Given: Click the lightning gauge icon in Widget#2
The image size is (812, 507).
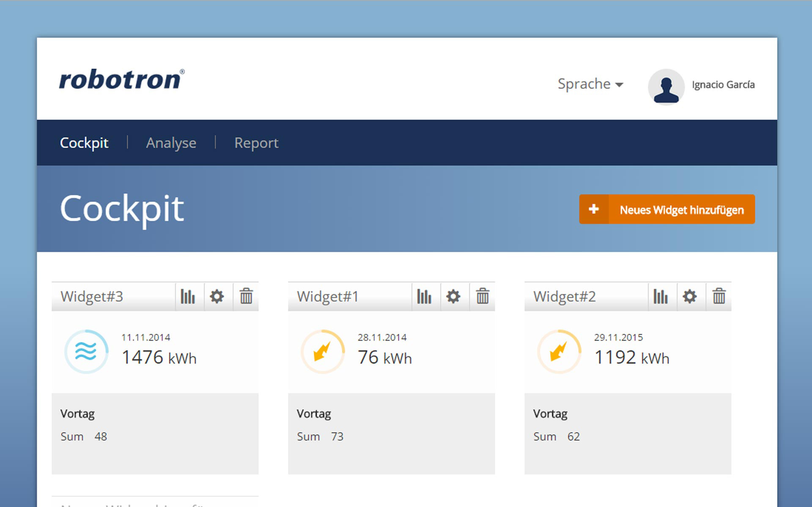Looking at the screenshot, I should [x=559, y=352].
